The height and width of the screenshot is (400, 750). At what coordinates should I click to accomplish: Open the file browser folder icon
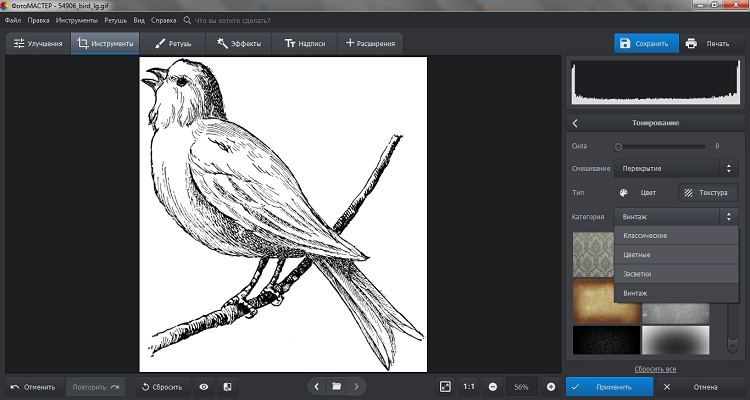coord(337,386)
